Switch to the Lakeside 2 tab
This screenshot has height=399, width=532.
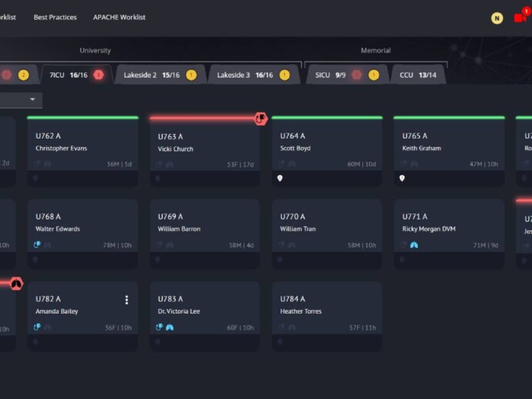coord(160,75)
